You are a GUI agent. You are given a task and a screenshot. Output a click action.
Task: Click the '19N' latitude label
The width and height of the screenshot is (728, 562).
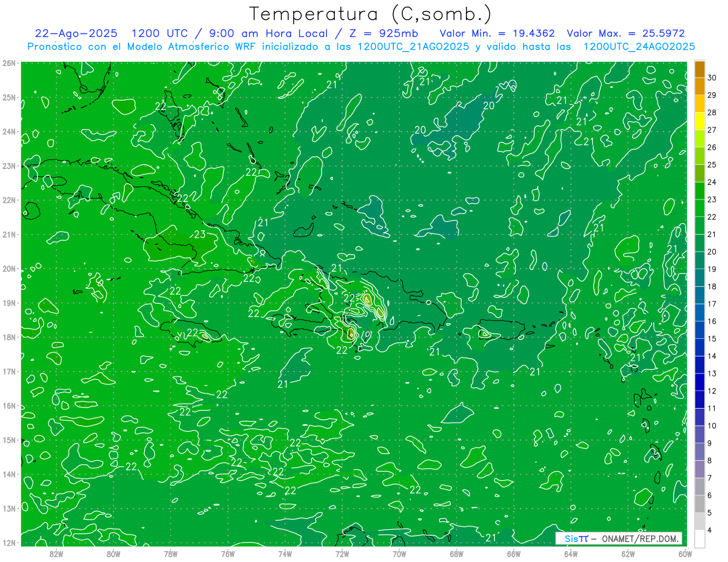tap(9, 303)
